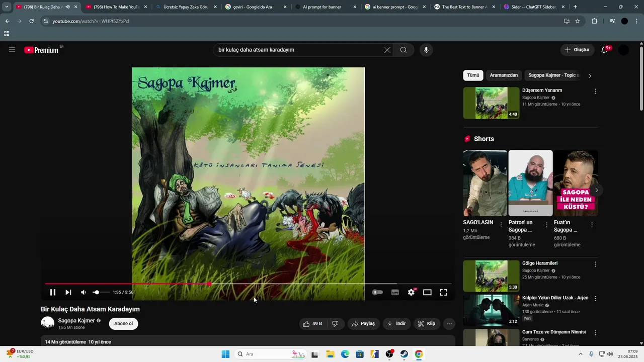Screen dimensions: 644x362
Task: Open options for Fuat'ın Sagopa short
Action: [592, 225]
